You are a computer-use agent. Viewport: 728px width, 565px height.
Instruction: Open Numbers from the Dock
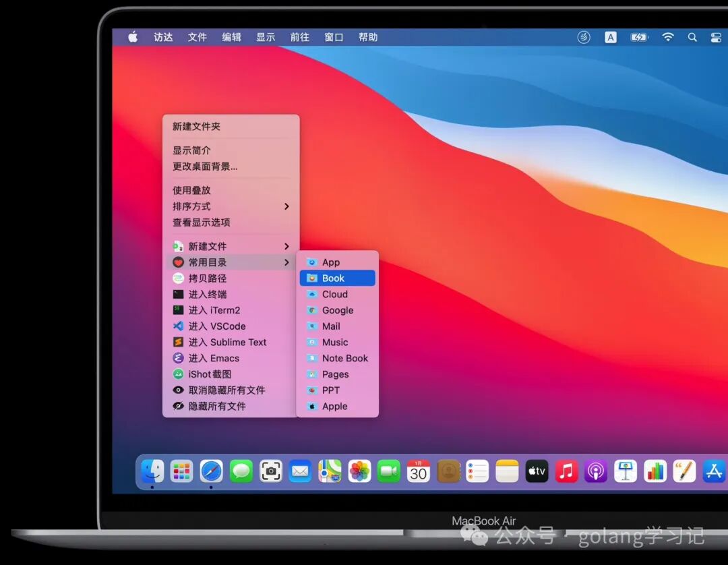(655, 472)
